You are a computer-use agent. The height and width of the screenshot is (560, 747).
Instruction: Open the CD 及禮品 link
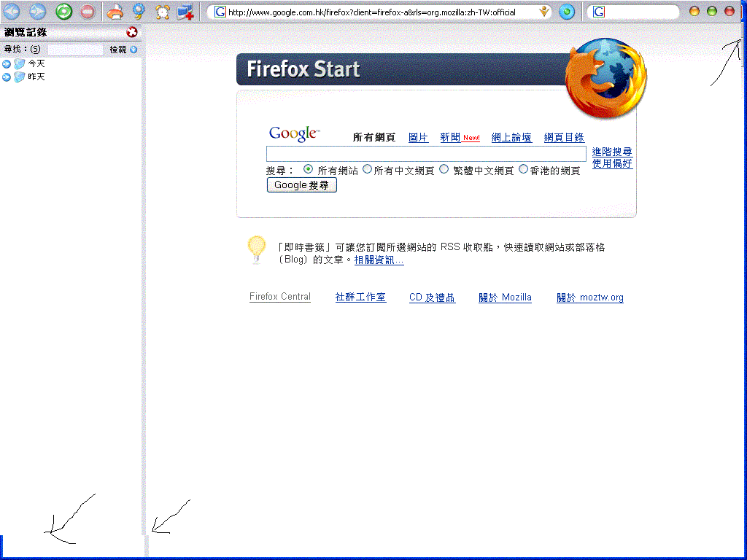point(432,297)
